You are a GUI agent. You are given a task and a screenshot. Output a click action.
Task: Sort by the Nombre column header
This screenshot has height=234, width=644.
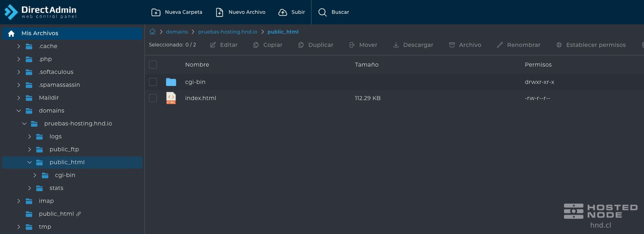[x=197, y=65]
